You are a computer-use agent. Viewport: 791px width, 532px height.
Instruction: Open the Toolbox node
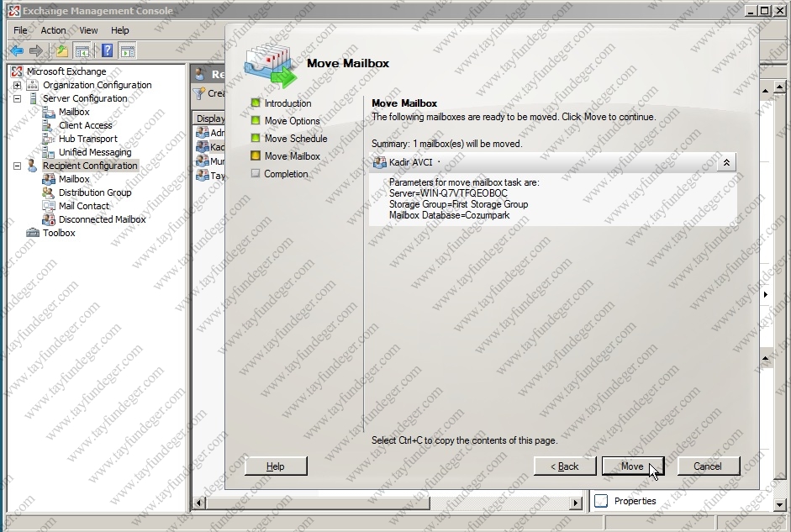[59, 233]
